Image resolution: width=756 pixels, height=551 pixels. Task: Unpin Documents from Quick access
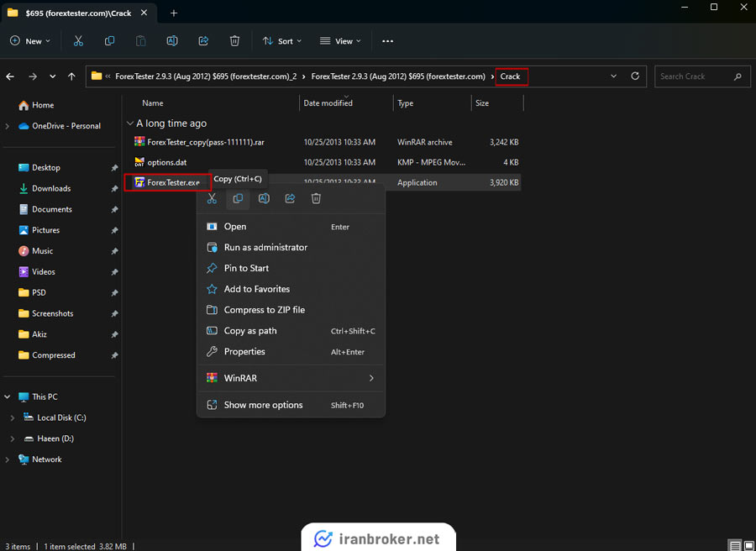pos(114,209)
